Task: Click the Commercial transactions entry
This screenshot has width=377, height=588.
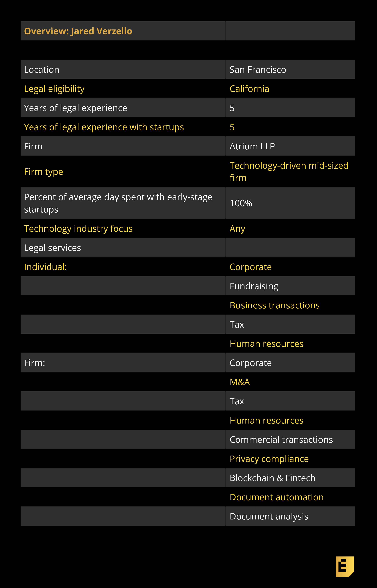Action: pos(281,440)
